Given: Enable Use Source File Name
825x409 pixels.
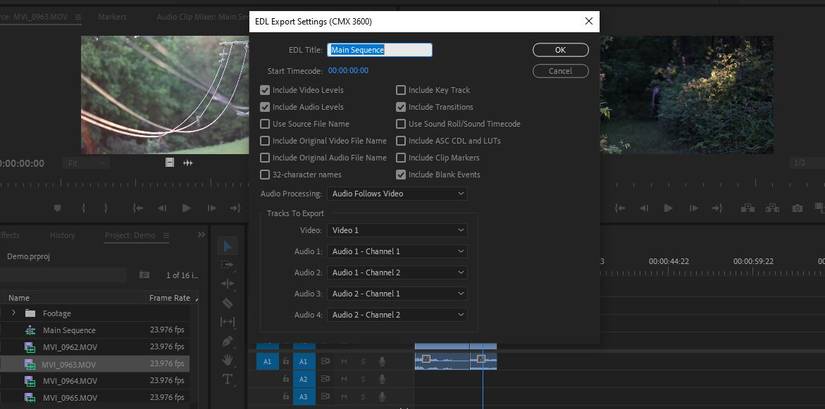Looking at the screenshot, I should [x=265, y=124].
